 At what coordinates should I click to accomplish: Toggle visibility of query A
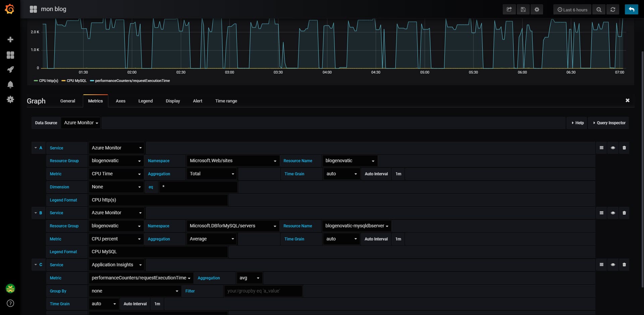pos(613,148)
